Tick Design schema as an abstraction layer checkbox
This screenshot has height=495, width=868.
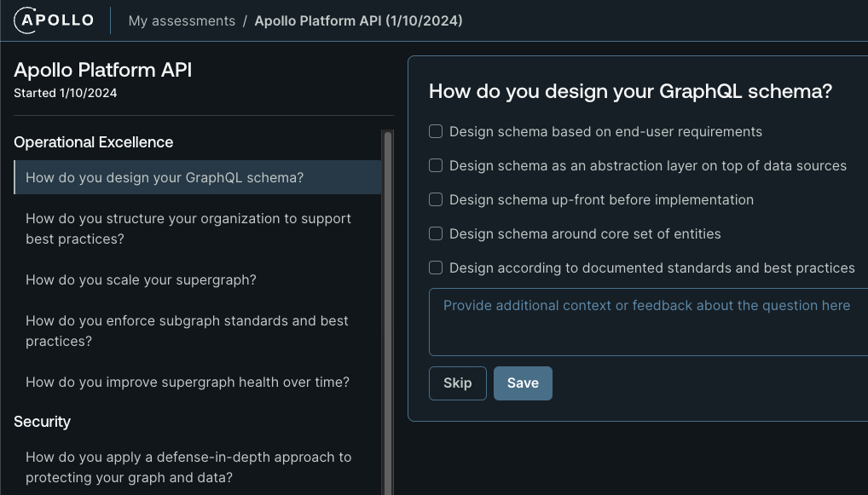tap(436, 165)
